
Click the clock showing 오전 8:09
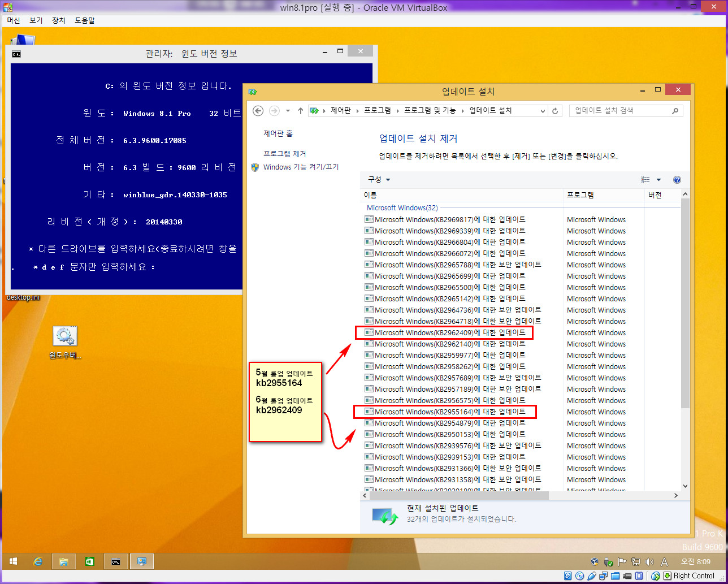[695, 562]
